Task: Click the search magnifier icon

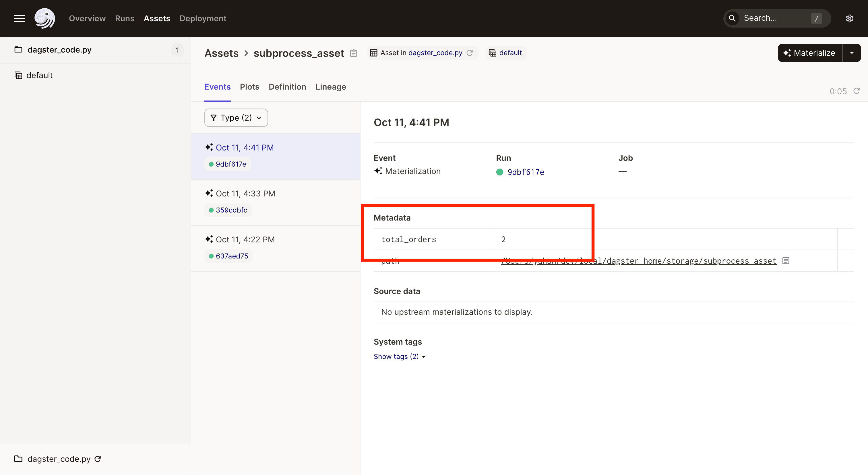Action: (732, 18)
